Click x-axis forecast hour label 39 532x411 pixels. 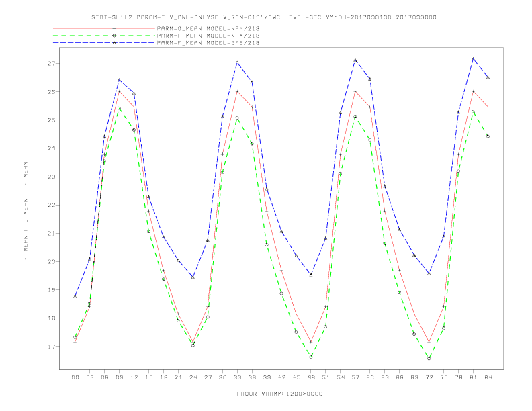tap(267, 377)
